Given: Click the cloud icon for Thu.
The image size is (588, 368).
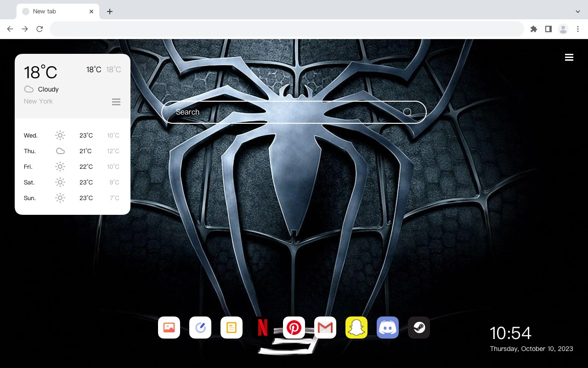Looking at the screenshot, I should 60,151.
